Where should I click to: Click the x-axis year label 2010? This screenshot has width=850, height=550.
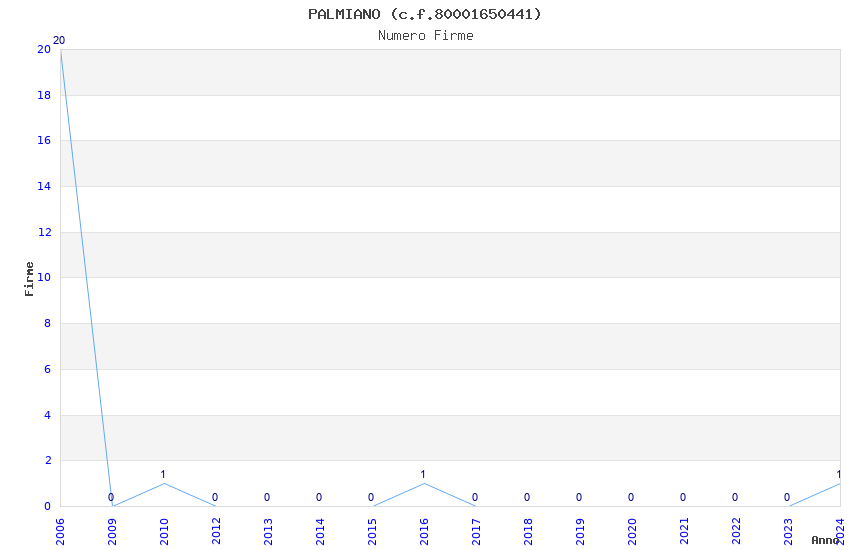pyautogui.click(x=164, y=532)
